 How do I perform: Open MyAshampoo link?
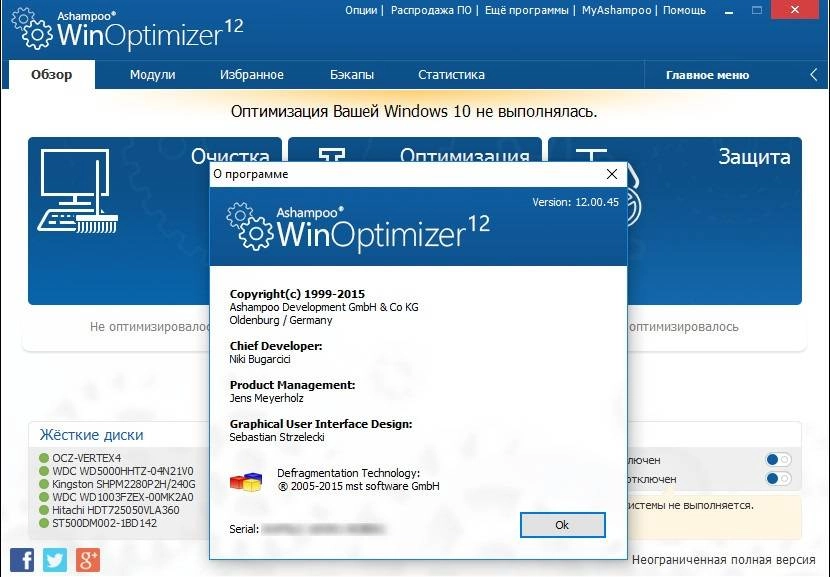pos(617,10)
